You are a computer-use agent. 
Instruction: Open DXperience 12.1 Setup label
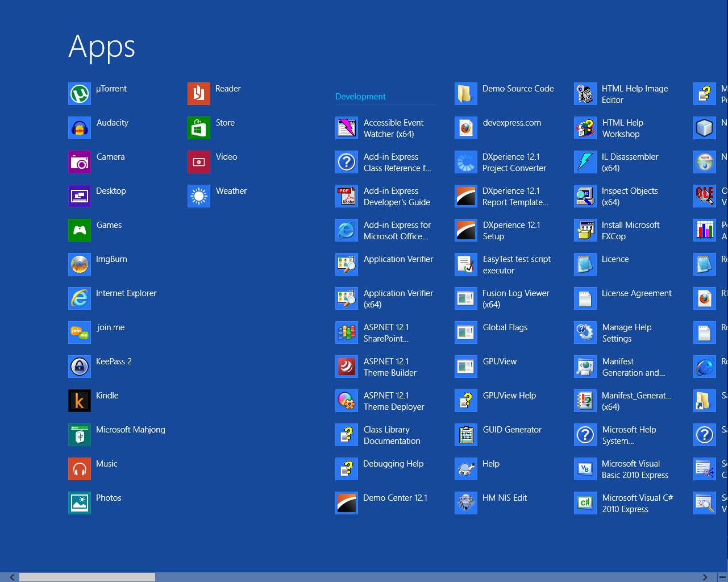pyautogui.click(x=511, y=231)
